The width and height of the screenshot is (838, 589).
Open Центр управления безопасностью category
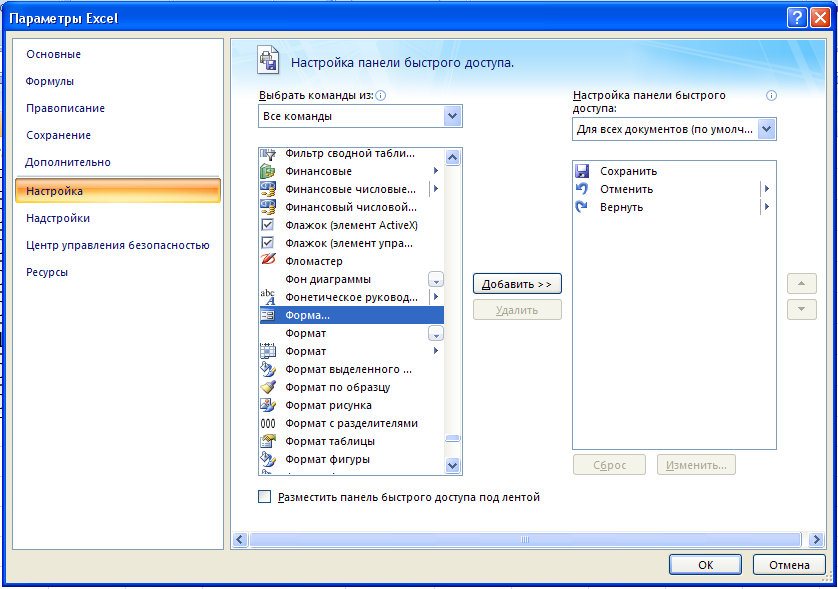pos(118,245)
